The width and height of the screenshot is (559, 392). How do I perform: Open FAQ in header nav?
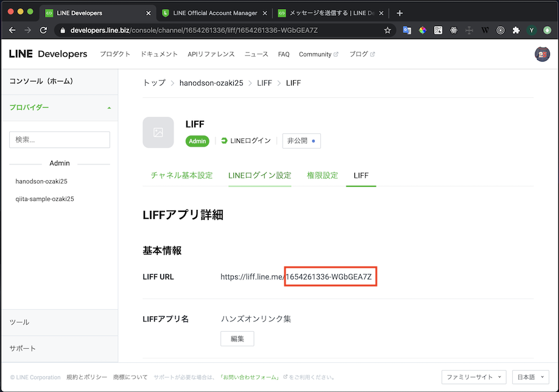click(284, 54)
